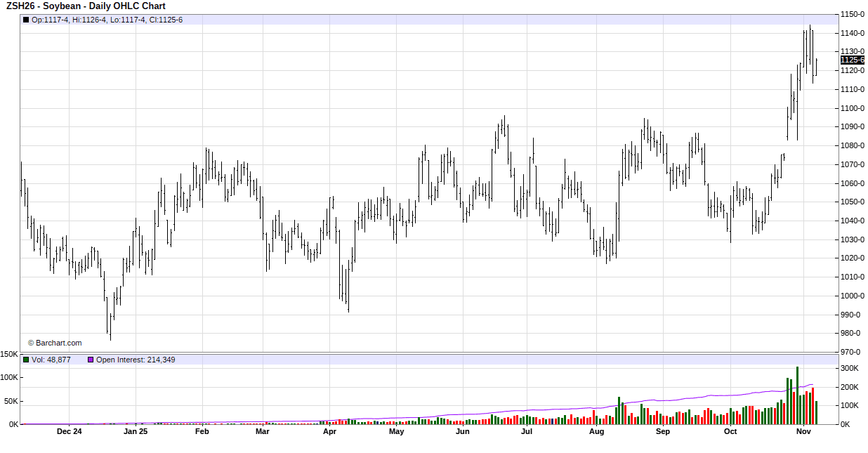This screenshot has width=868, height=453.
Task: Click the Nov label on the time axis
Action: tap(804, 431)
